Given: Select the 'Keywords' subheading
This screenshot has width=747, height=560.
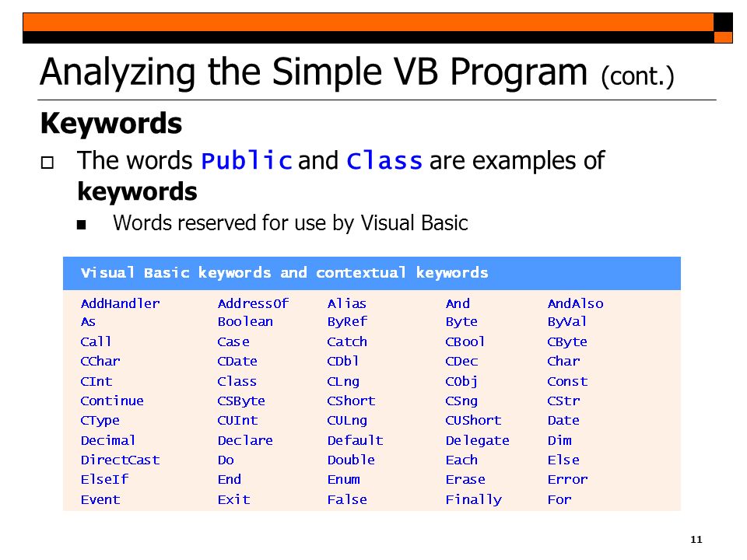Looking at the screenshot, I should tap(111, 124).
